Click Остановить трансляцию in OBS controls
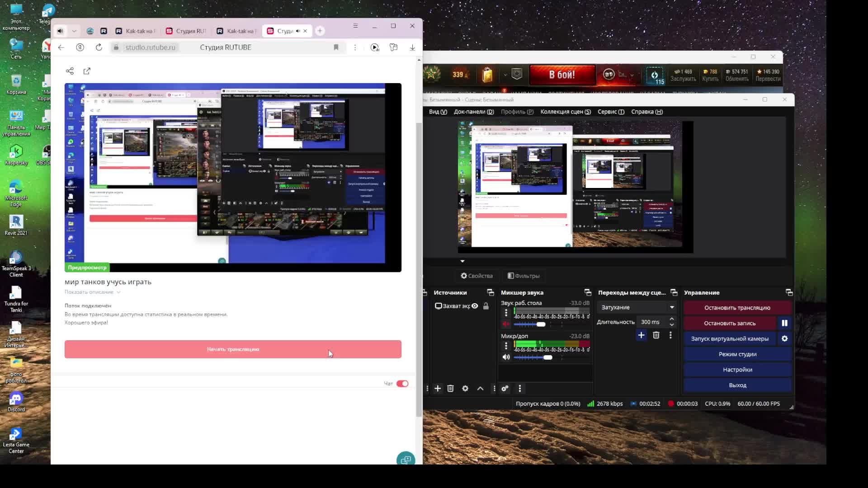The image size is (868, 488). coord(737,308)
